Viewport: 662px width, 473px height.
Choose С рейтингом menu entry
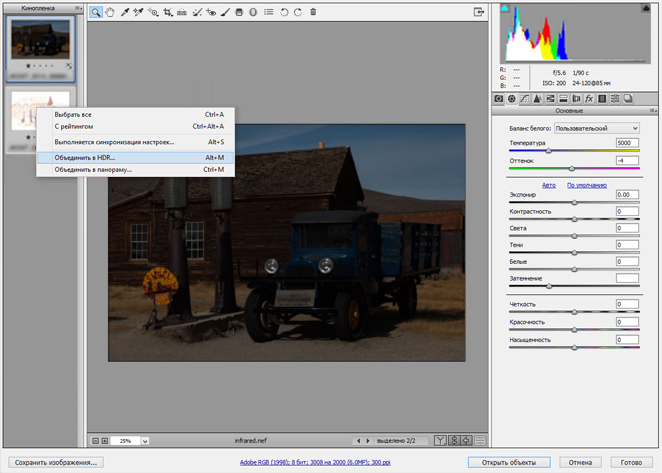click(135, 126)
